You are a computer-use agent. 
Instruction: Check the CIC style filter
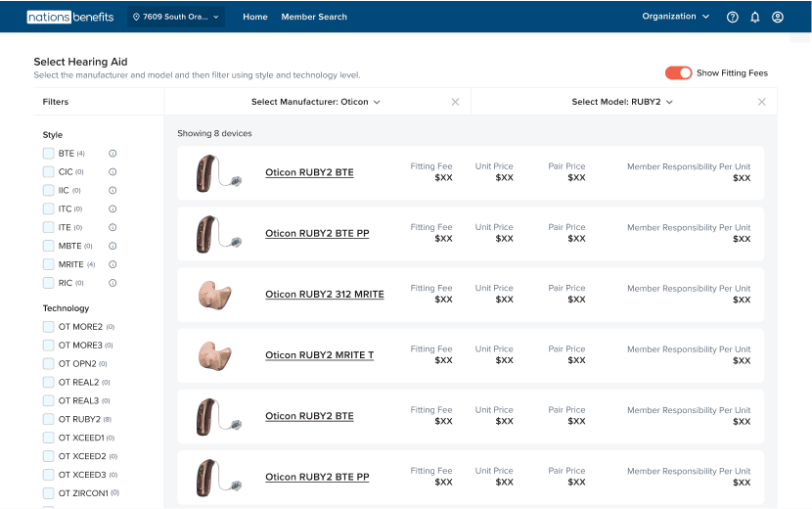pyautogui.click(x=49, y=172)
